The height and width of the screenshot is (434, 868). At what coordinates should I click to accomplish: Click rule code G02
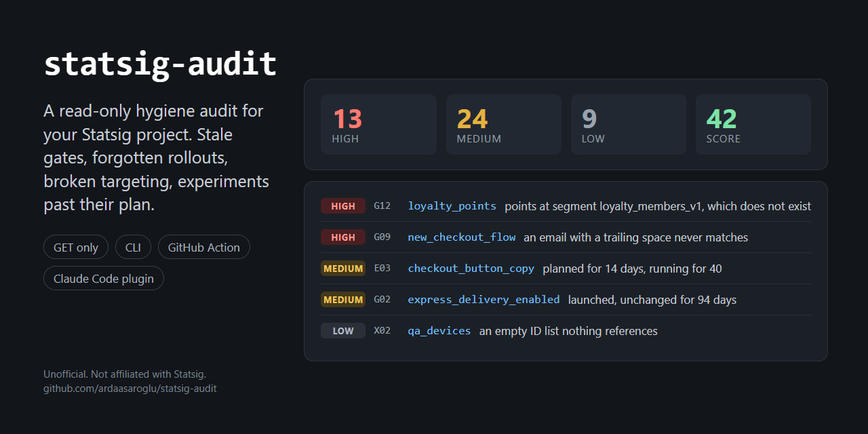coord(382,300)
